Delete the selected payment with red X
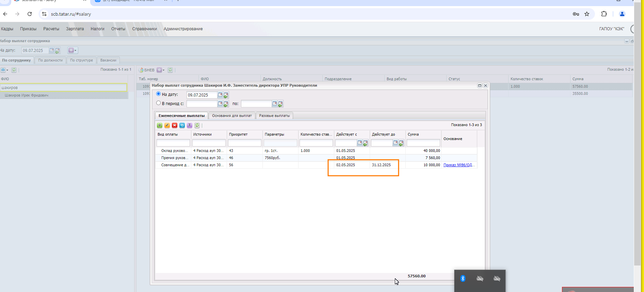644x292 pixels. pos(175,125)
